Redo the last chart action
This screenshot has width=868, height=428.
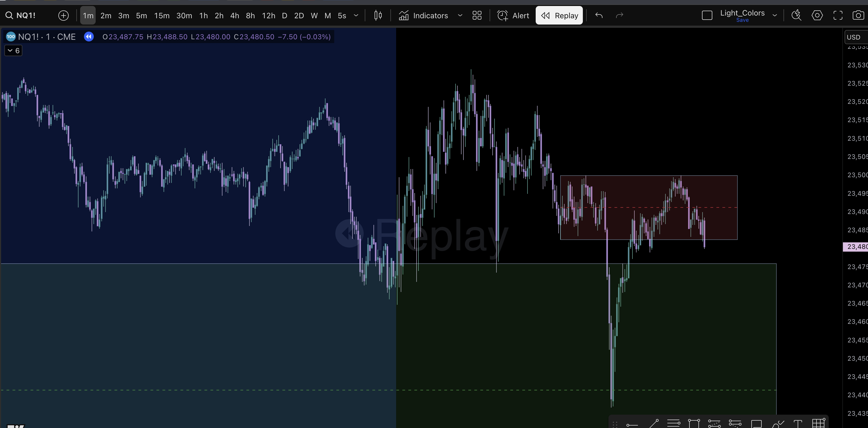point(620,16)
